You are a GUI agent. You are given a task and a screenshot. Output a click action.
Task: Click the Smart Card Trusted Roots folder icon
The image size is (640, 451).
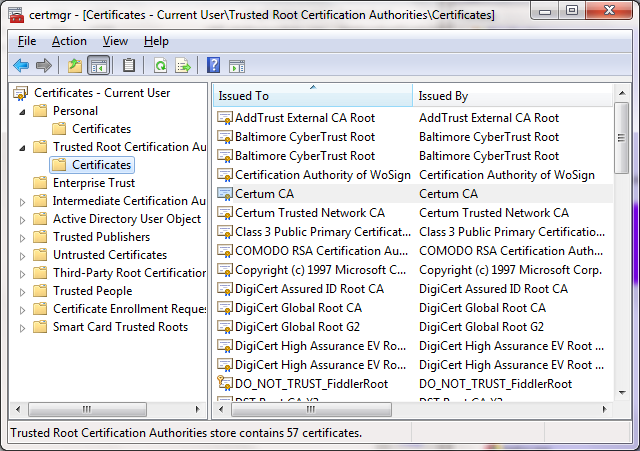click(40, 327)
